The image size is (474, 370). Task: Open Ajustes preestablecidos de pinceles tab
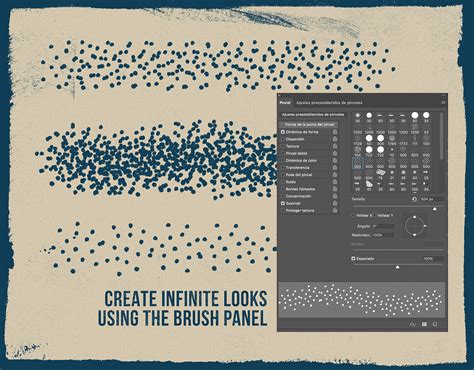pyautogui.click(x=329, y=103)
